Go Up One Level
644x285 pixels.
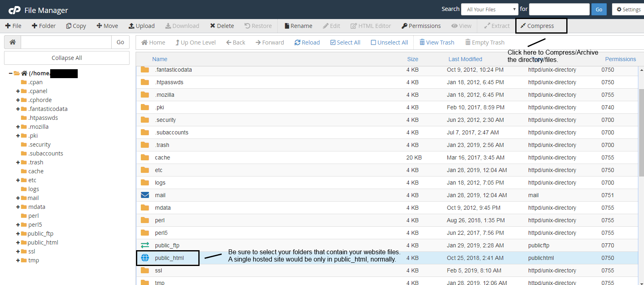pos(196,43)
